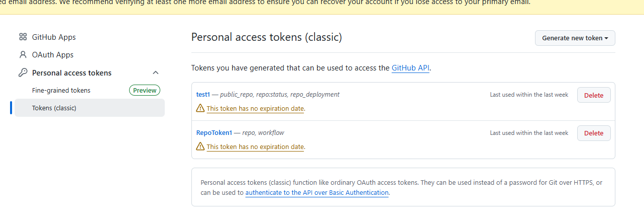Screen dimensions: 644x219
Task: Click test1's no expiration date warning link
Action: point(255,108)
